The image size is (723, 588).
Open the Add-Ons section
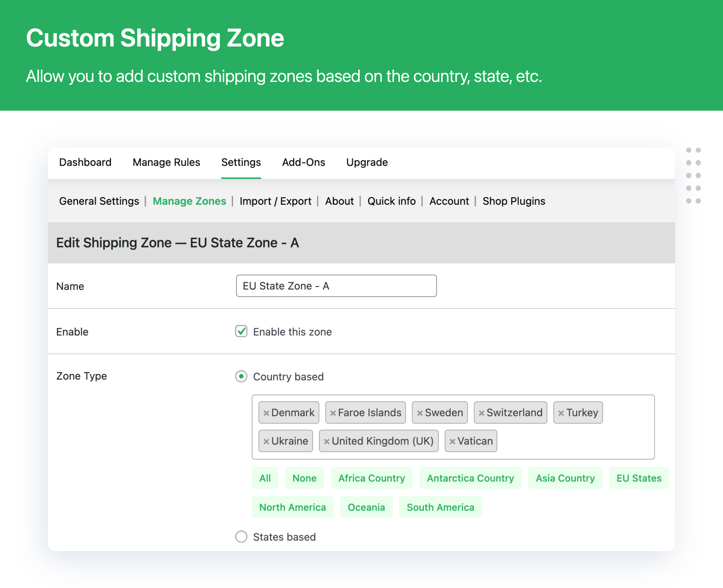pyautogui.click(x=304, y=163)
